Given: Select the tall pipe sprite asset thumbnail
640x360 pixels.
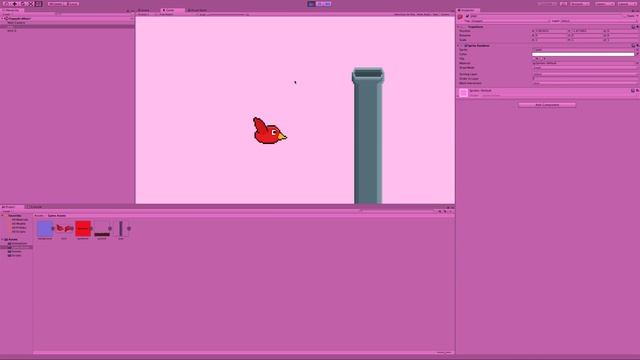Looking at the screenshot, I should pos(121,229).
